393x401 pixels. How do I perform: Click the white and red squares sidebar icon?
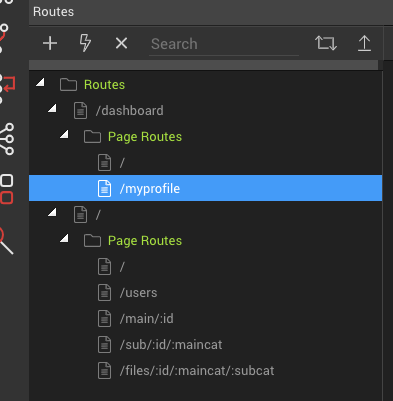point(7,189)
